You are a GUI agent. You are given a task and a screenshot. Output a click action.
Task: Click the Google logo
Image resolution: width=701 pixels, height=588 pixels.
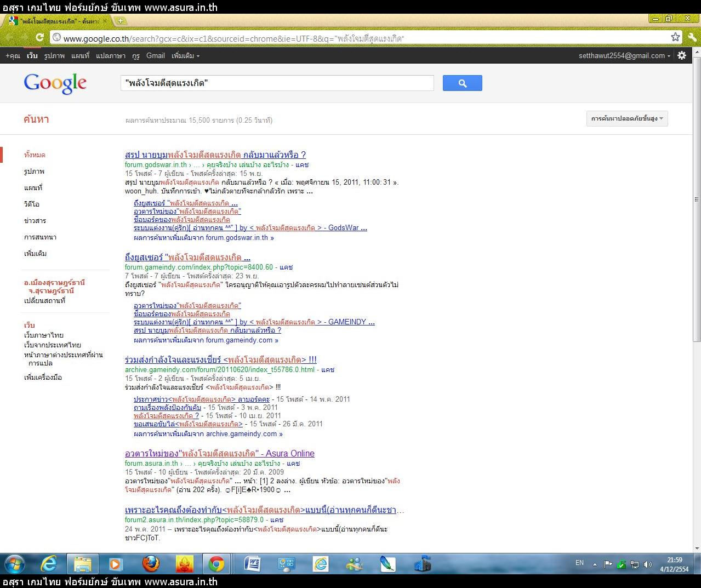coord(55,84)
